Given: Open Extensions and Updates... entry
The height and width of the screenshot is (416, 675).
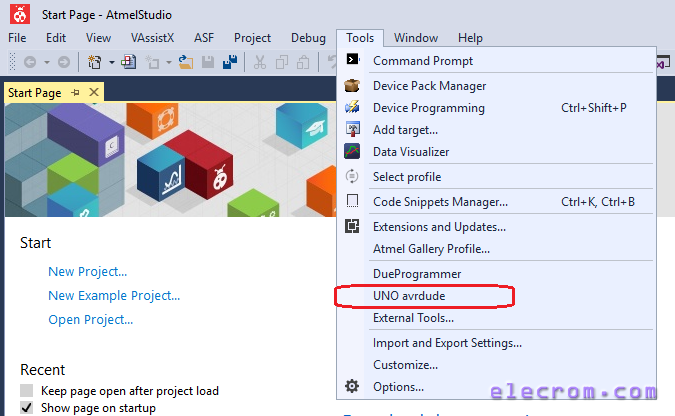Looking at the screenshot, I should point(496,227).
